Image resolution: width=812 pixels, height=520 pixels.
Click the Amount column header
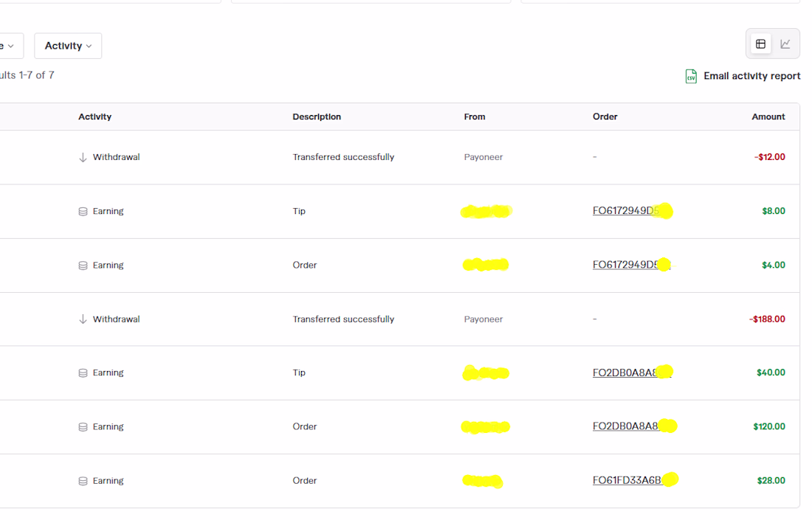click(768, 117)
